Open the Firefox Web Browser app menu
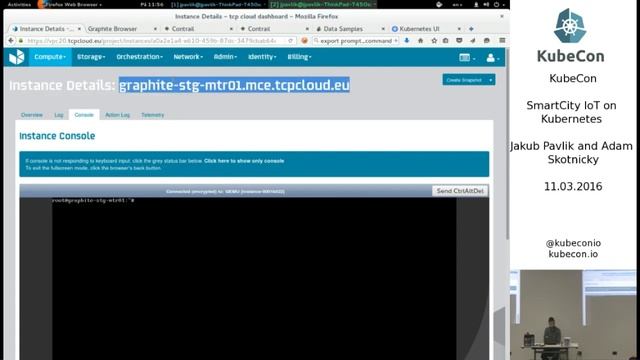The height and width of the screenshot is (360, 640). (x=70, y=4)
